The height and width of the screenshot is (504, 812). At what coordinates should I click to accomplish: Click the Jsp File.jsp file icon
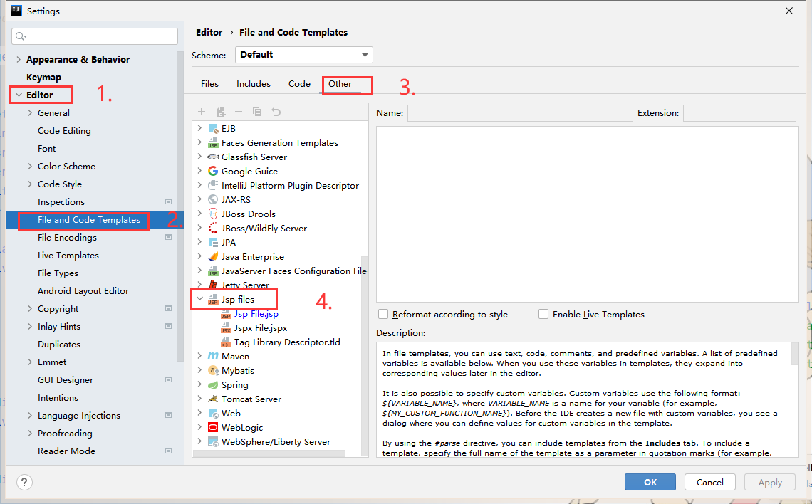226,314
